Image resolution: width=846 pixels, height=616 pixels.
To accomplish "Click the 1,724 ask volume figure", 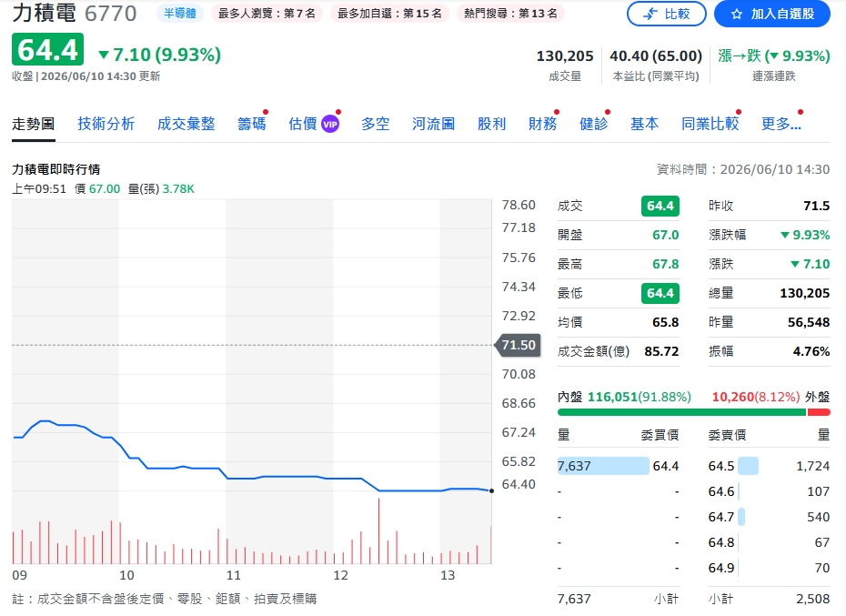I will [812, 466].
